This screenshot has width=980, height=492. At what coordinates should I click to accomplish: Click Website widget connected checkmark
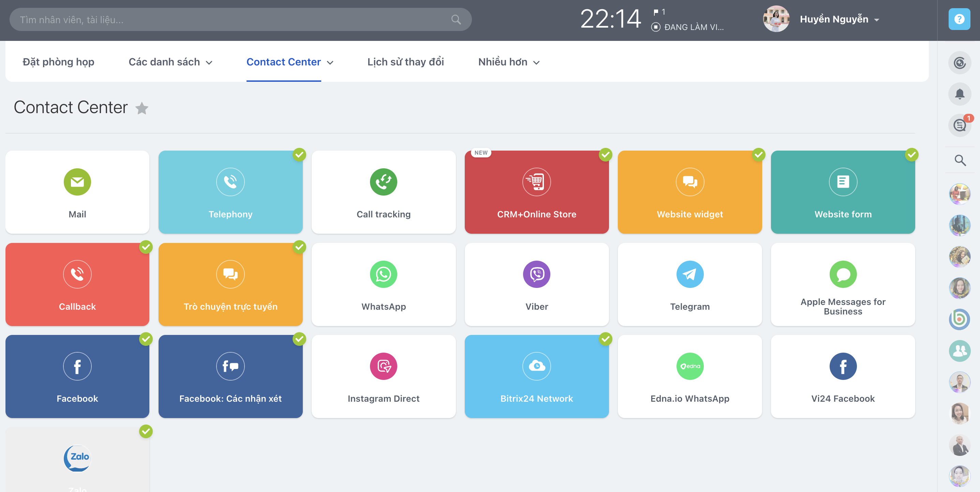pos(759,155)
